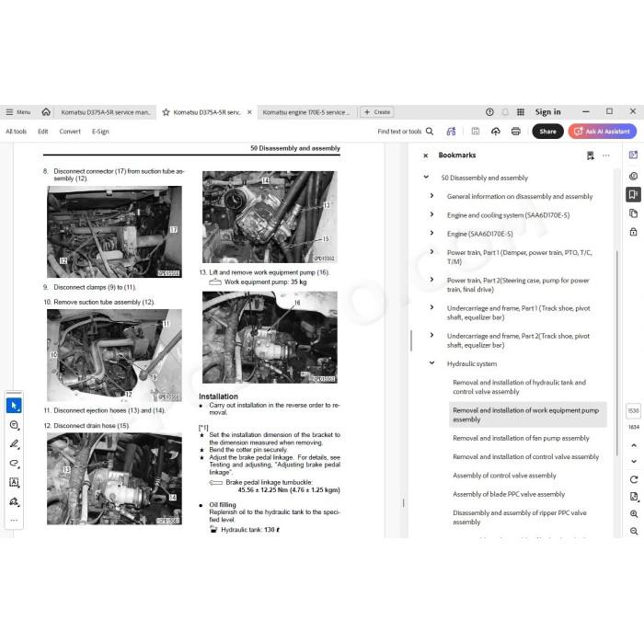Click Ask AI Assistant button
The height and width of the screenshot is (644, 644).
coord(603,132)
